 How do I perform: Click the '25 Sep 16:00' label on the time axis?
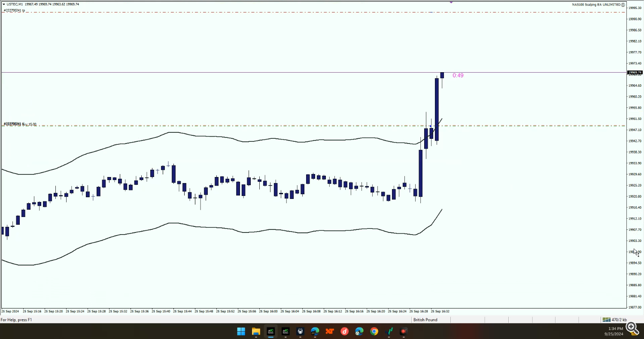pyautogui.click(x=268, y=311)
